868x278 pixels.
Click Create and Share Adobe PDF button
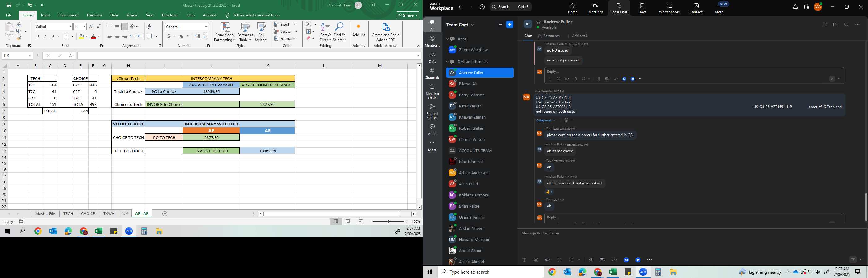(385, 32)
